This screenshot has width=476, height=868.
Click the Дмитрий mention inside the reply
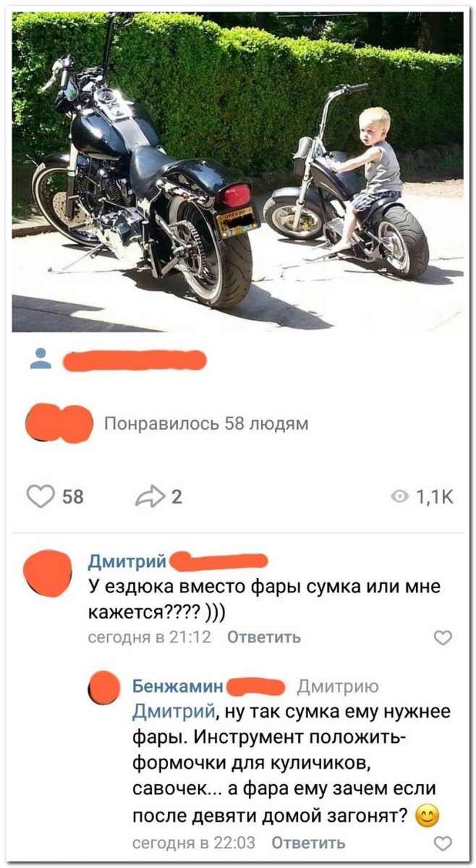tap(173, 712)
